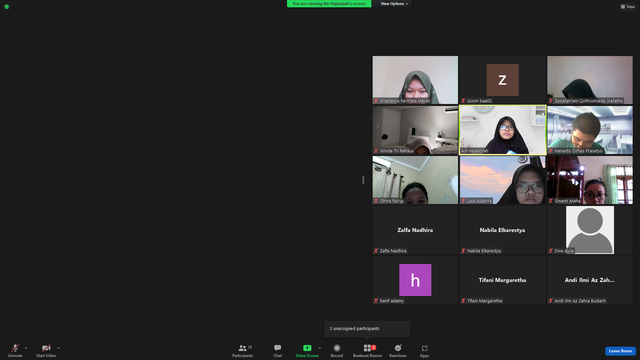Click muted mic icon on Hananto Dimas Prasetyo label
640x360 pixels.
pyautogui.click(x=551, y=151)
